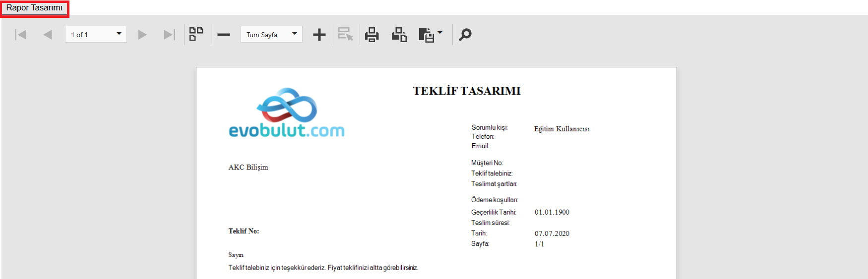The width and height of the screenshot is (868, 279).
Task: Go to the previous page
Action: (x=48, y=35)
